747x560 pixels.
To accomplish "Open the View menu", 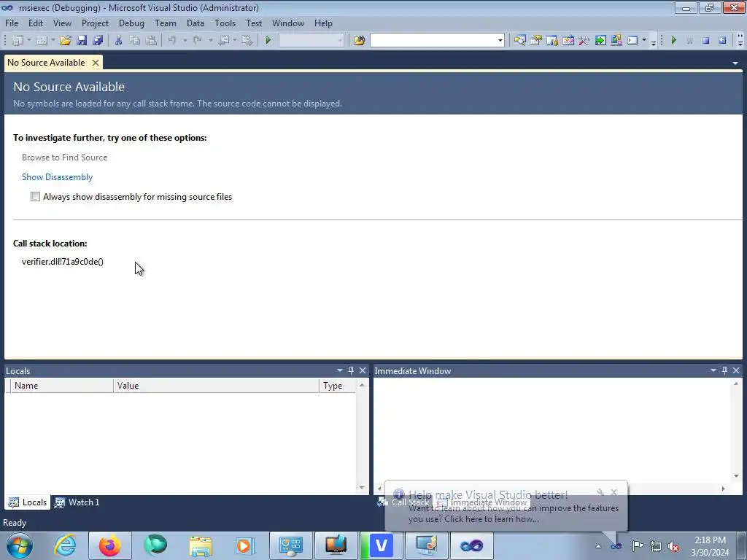I will click(x=63, y=23).
